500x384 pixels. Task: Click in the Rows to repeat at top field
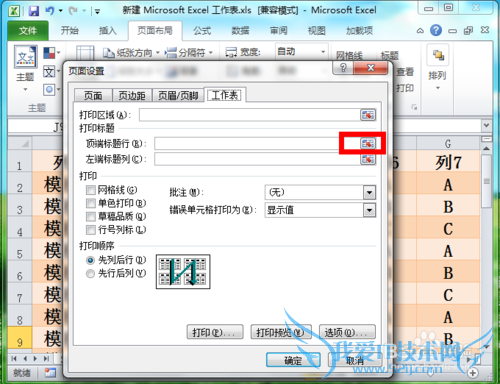tap(257, 144)
